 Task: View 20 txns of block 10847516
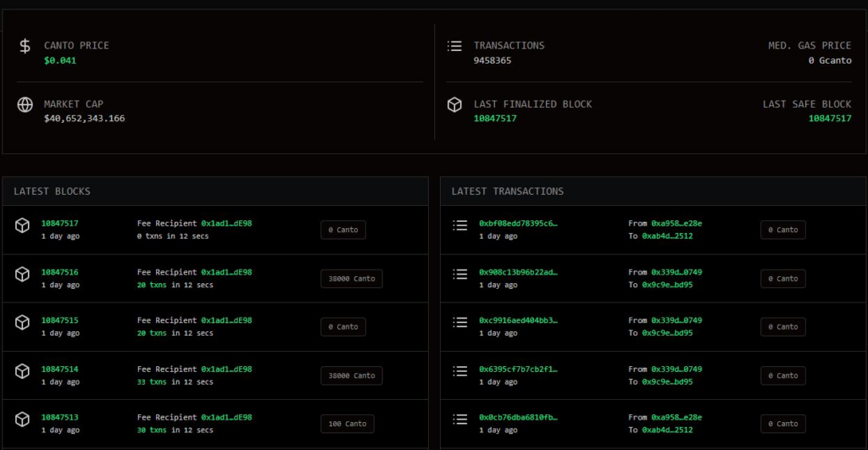152,285
